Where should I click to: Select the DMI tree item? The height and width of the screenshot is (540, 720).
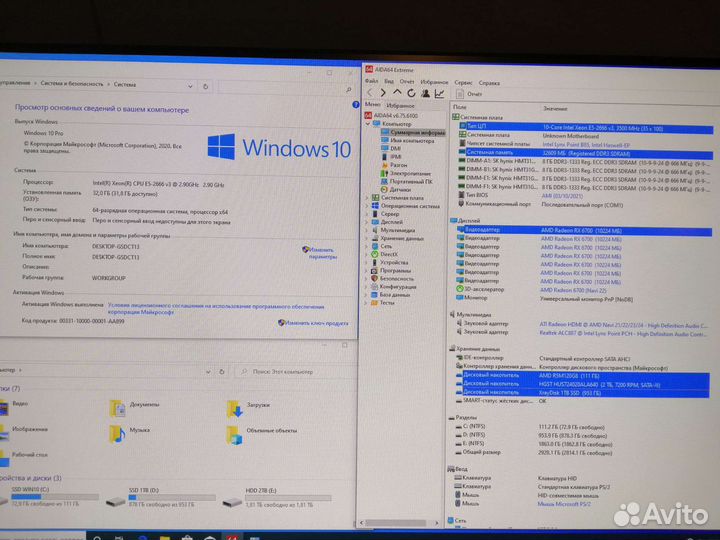coord(391,148)
